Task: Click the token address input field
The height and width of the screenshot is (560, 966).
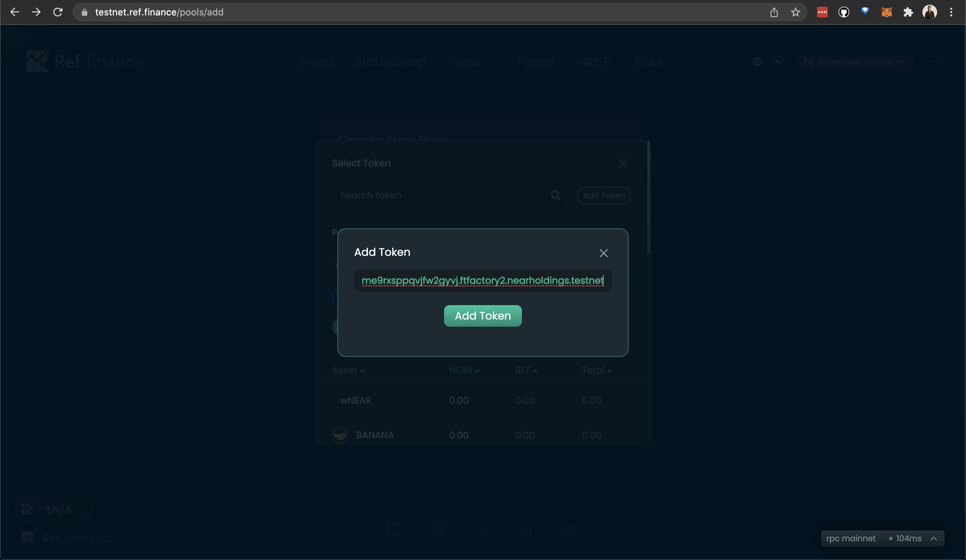Action: pos(482,281)
